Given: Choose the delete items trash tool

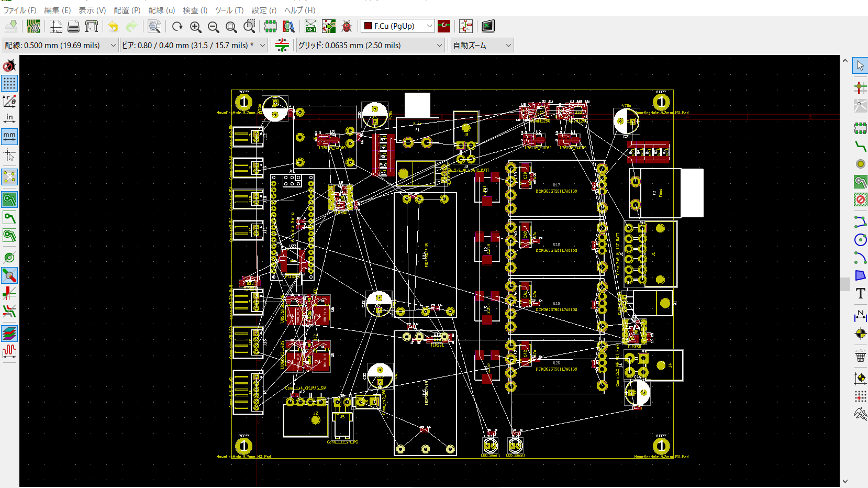Looking at the screenshot, I should [860, 356].
